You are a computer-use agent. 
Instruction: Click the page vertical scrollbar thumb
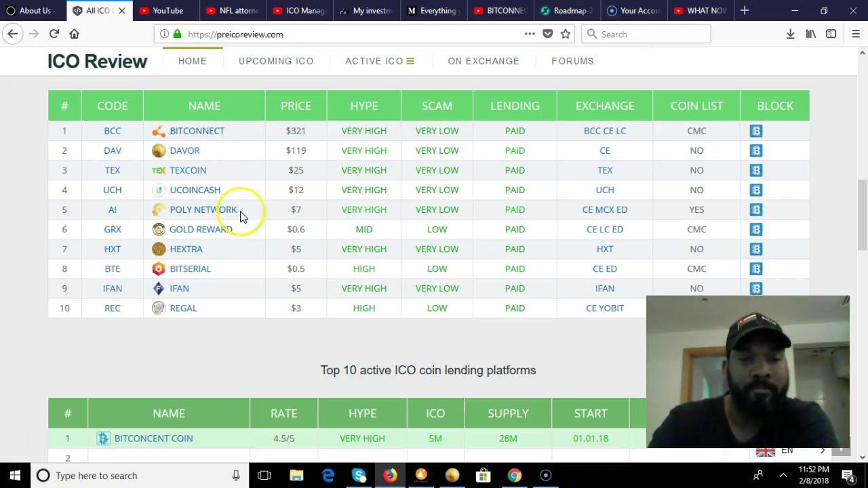click(863, 214)
